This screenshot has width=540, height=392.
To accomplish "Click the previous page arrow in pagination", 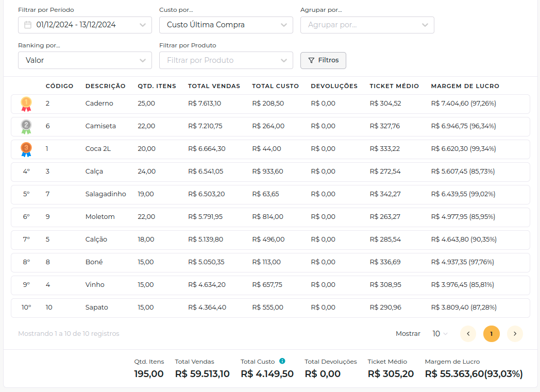I will tap(468, 334).
